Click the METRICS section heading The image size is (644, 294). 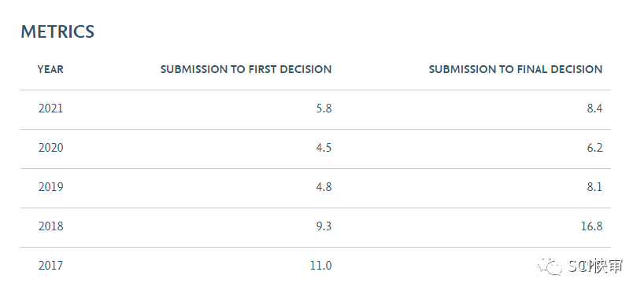pyautogui.click(x=57, y=31)
